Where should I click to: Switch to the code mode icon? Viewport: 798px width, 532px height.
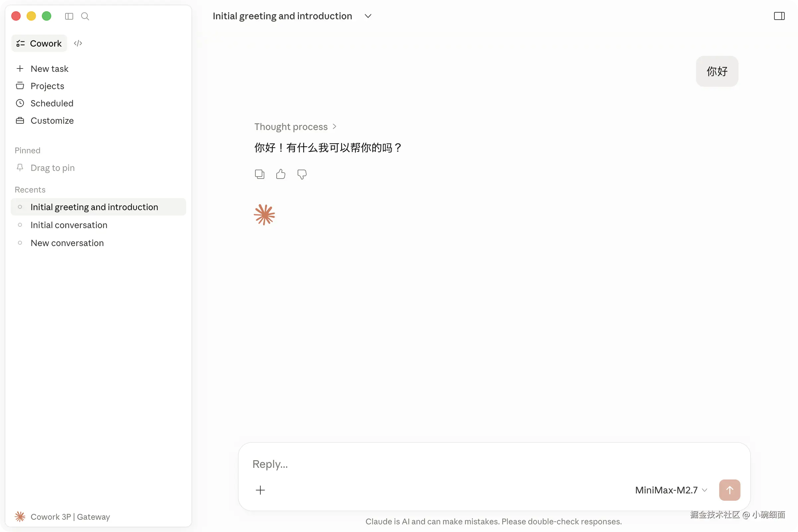pyautogui.click(x=78, y=44)
